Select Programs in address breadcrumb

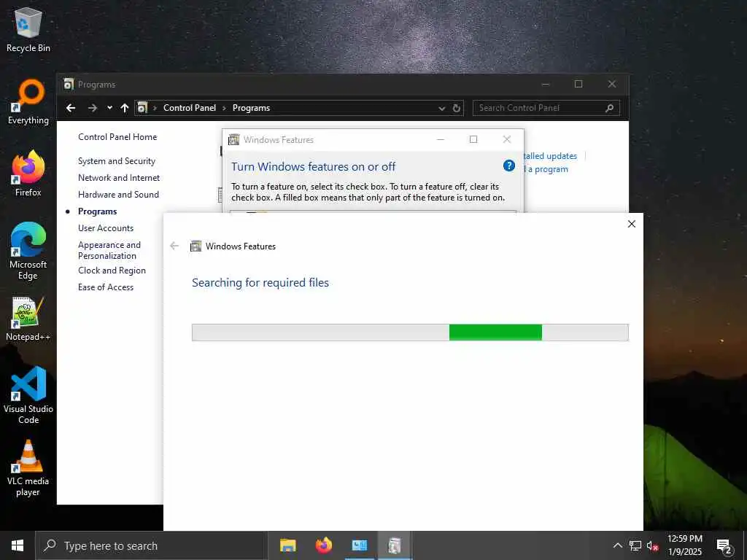[251, 108]
